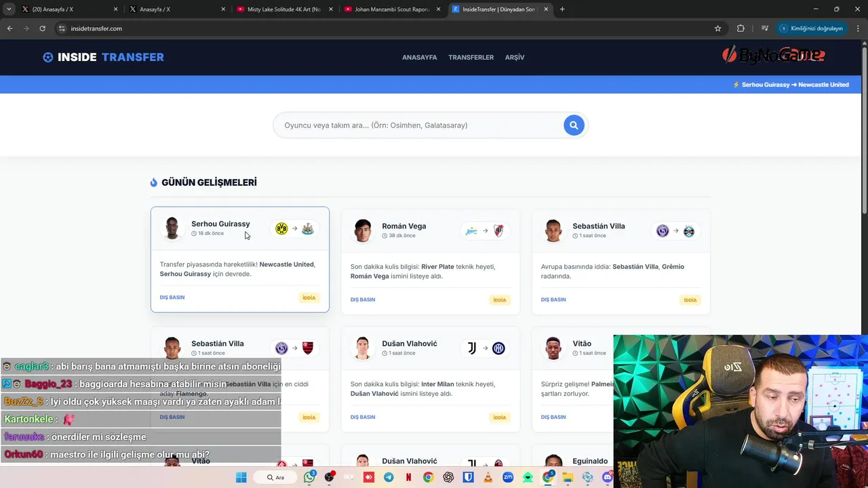868x488 pixels.
Task: Open the ByNoGame sponsor logo
Action: 773,56
